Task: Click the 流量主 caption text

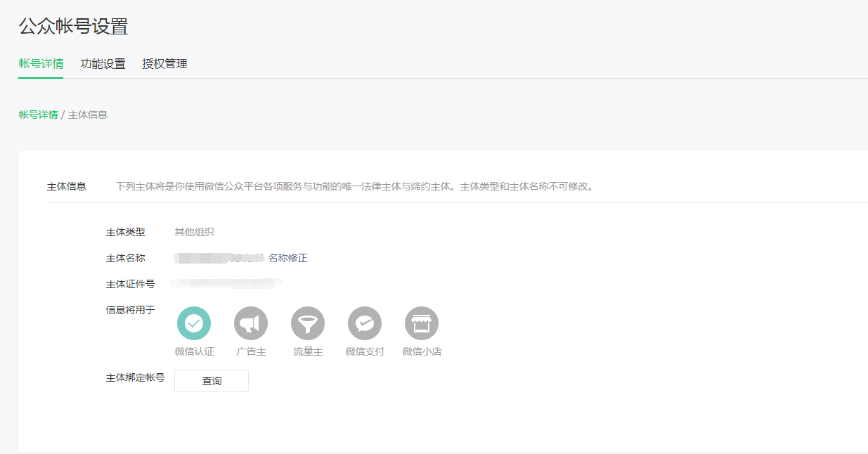Action: click(x=308, y=351)
